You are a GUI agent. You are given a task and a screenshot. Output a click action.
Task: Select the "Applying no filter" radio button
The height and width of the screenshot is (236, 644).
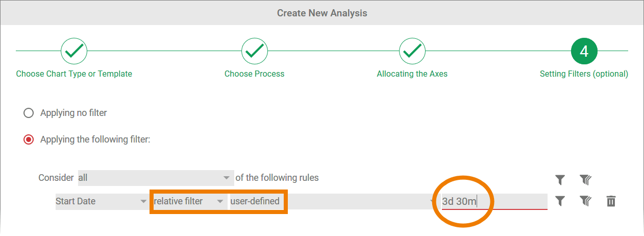pos(29,113)
